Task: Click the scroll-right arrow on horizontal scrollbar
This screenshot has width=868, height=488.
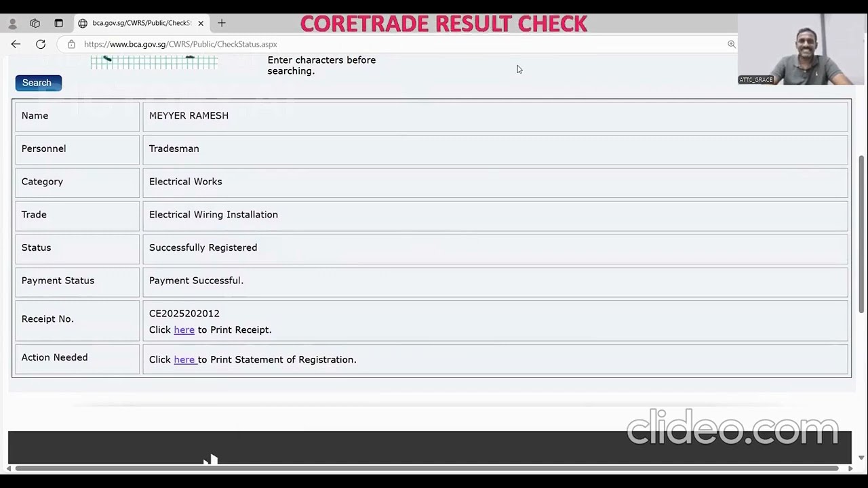Action: click(x=850, y=468)
